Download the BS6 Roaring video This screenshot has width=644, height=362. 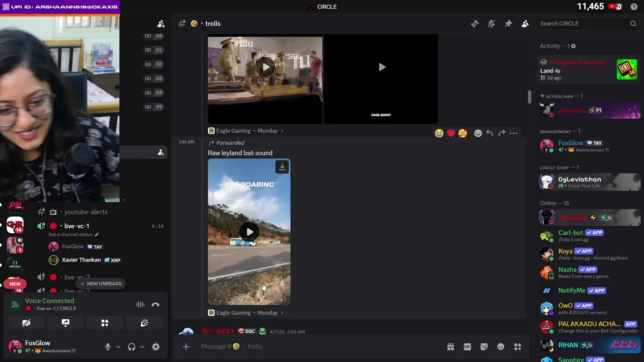click(x=282, y=167)
